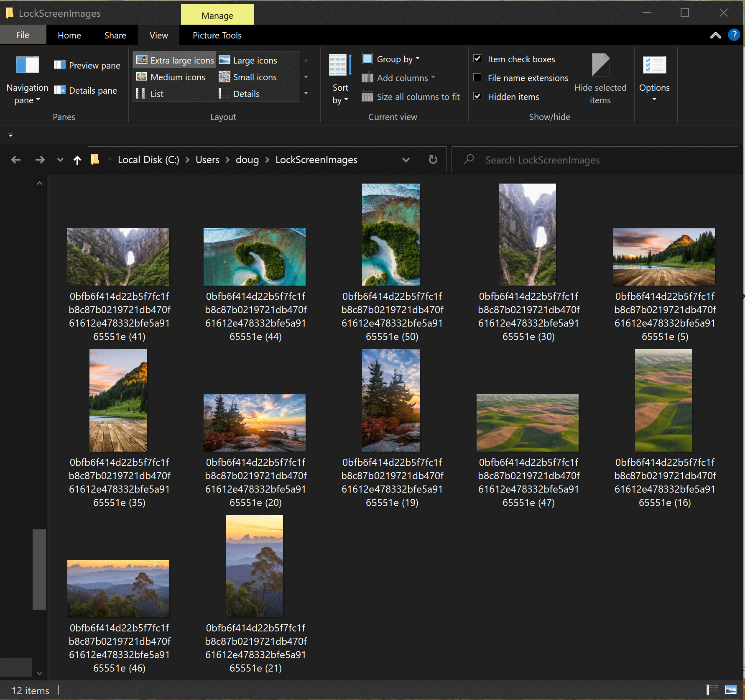Advance the layout gallery down one row
The width and height of the screenshot is (745, 700).
pos(306,77)
